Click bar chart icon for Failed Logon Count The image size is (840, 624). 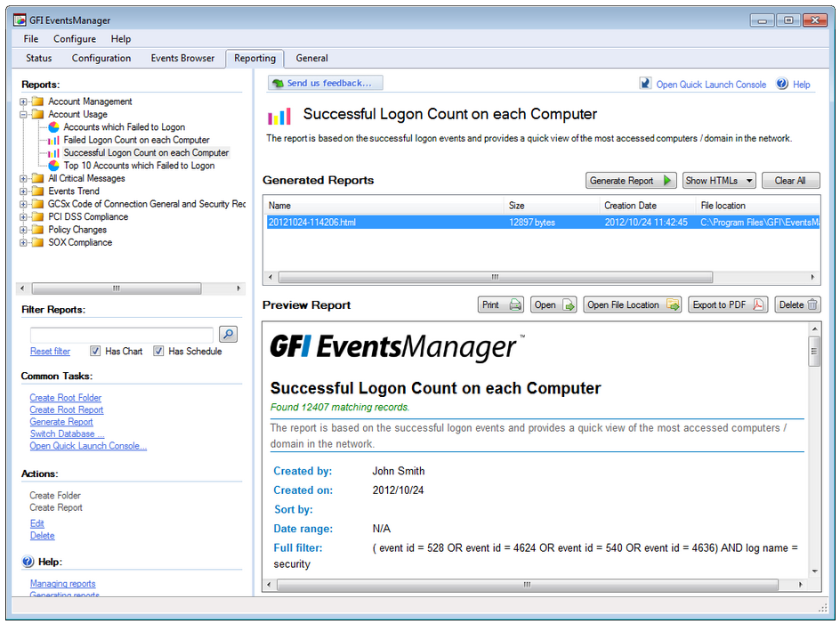pos(53,140)
